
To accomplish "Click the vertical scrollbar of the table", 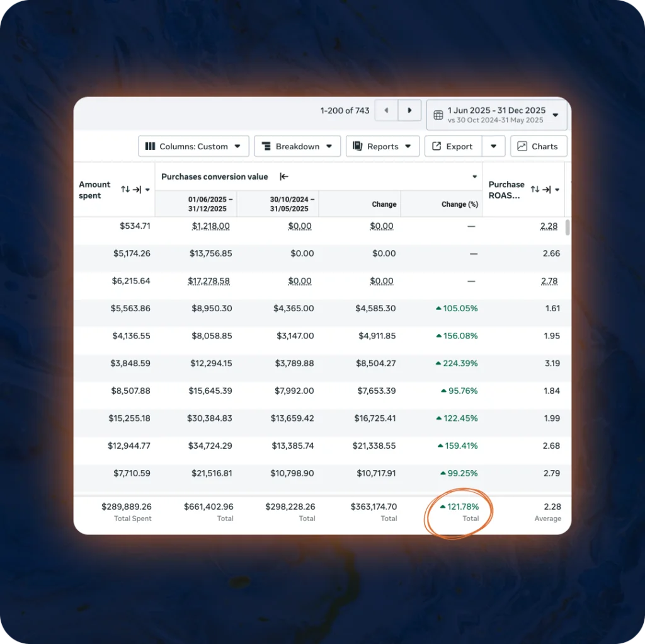I will point(568,227).
